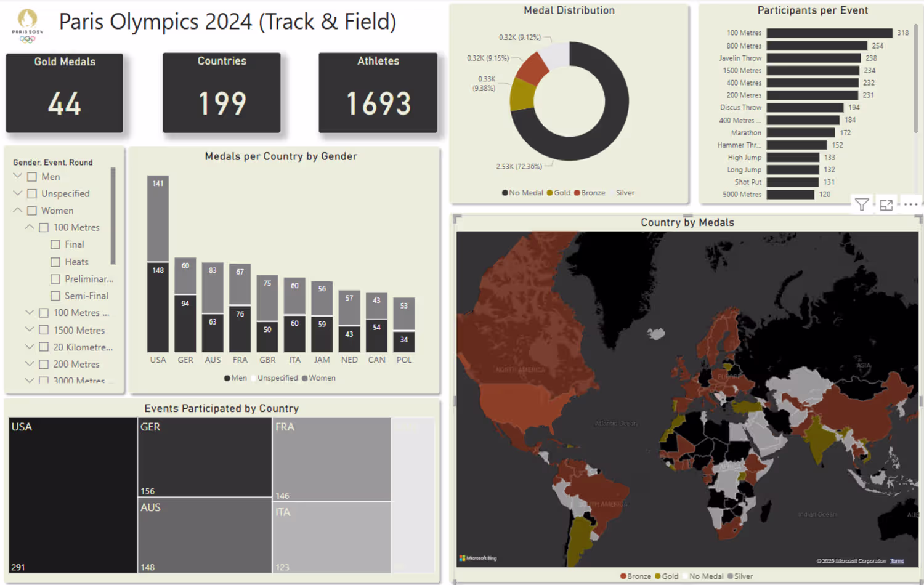
Task: Click the Terms link on the map
Action: coord(897,561)
